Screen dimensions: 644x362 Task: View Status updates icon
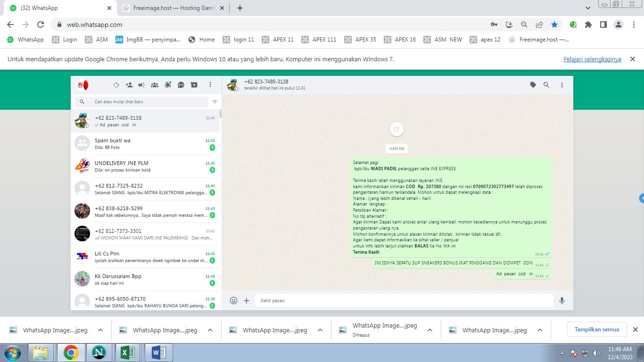(x=168, y=85)
